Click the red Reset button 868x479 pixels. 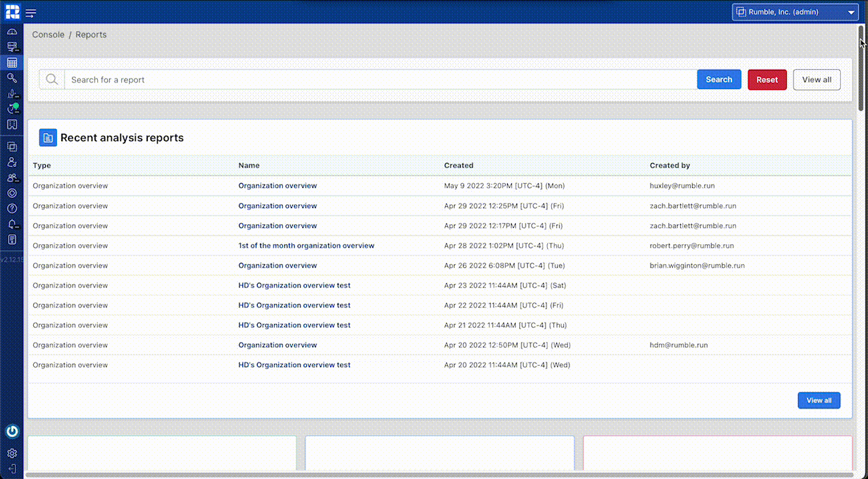[767, 79]
